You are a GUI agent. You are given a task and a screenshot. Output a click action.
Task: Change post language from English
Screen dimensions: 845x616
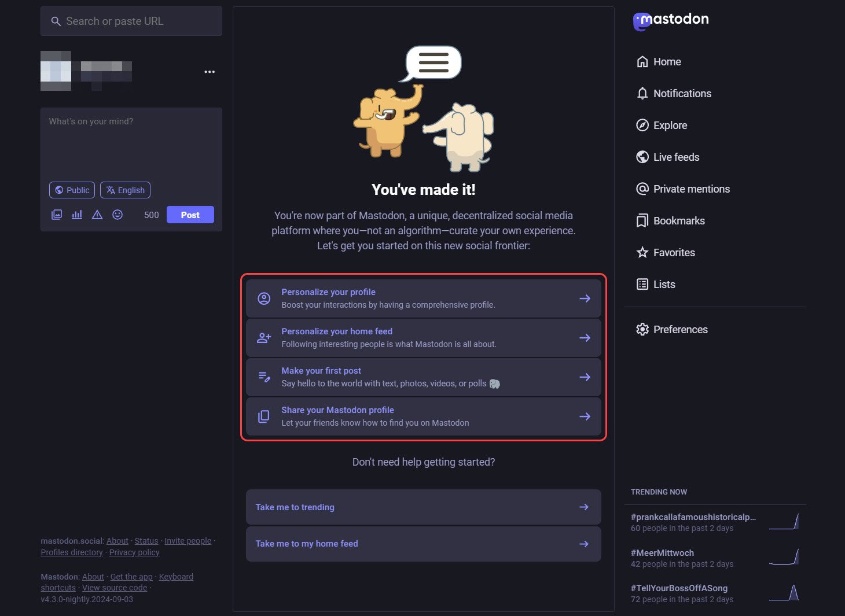[125, 190]
